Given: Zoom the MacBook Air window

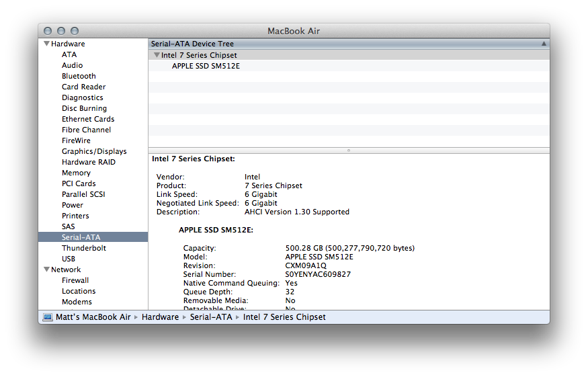Looking at the screenshot, I should click(75, 31).
